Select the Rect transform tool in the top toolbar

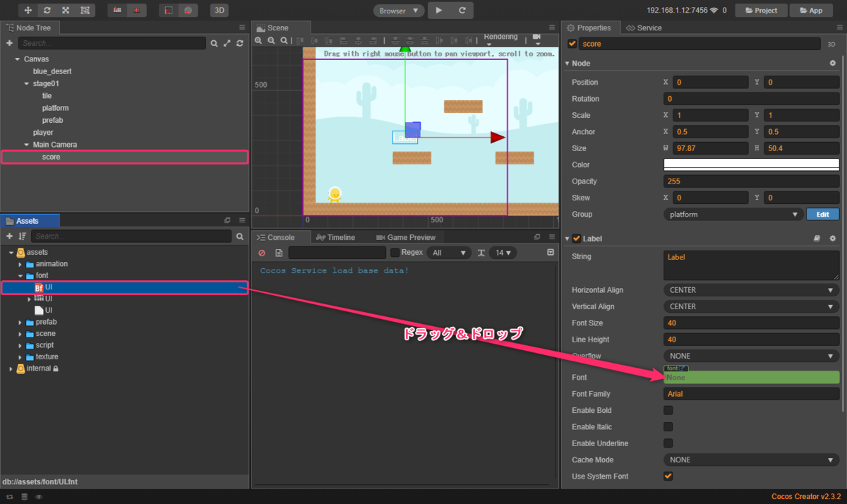coord(85,11)
